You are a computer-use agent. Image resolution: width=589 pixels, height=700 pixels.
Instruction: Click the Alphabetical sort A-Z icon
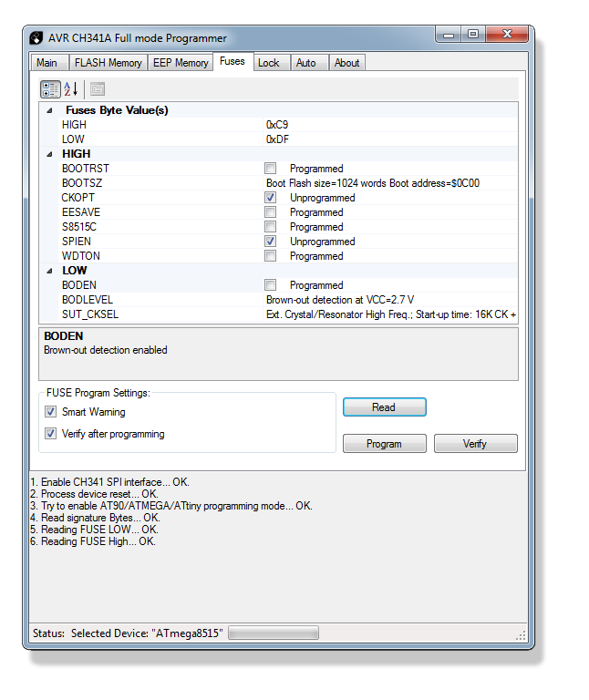pyautogui.click(x=71, y=89)
